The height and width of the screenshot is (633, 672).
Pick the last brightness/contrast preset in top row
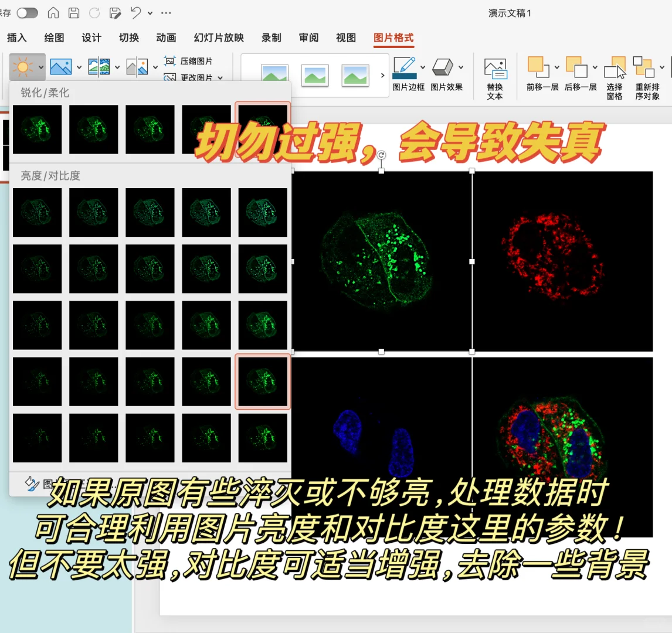(263, 212)
